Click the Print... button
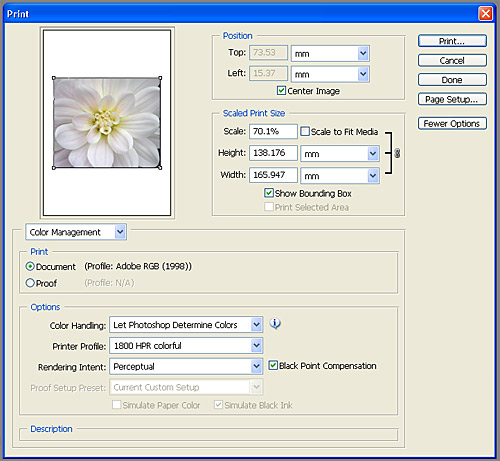This screenshot has width=500, height=461. pos(452,41)
